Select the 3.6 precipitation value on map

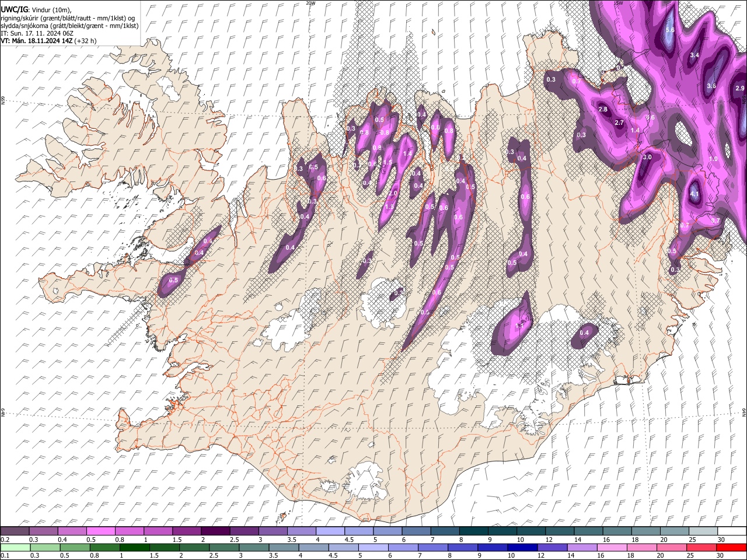[x=711, y=86]
